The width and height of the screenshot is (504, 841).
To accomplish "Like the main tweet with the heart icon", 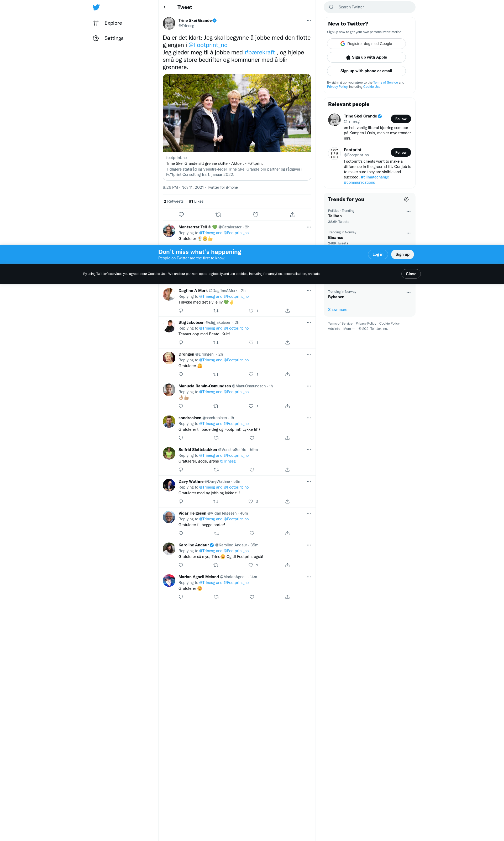I will coord(255,214).
